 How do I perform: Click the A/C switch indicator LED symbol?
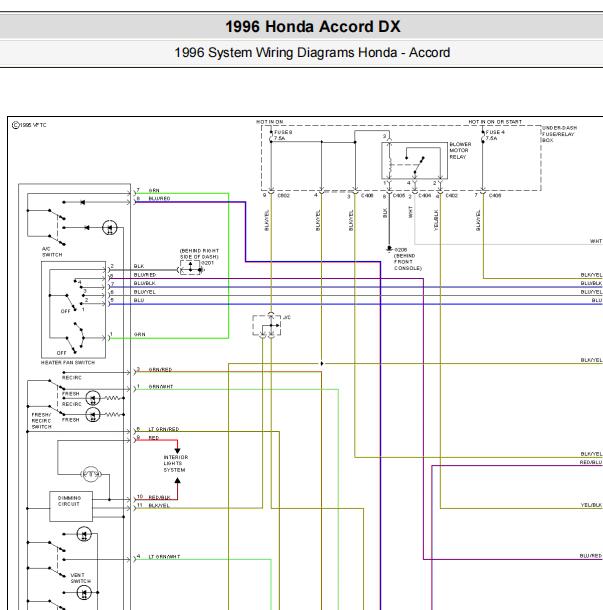pos(109,228)
